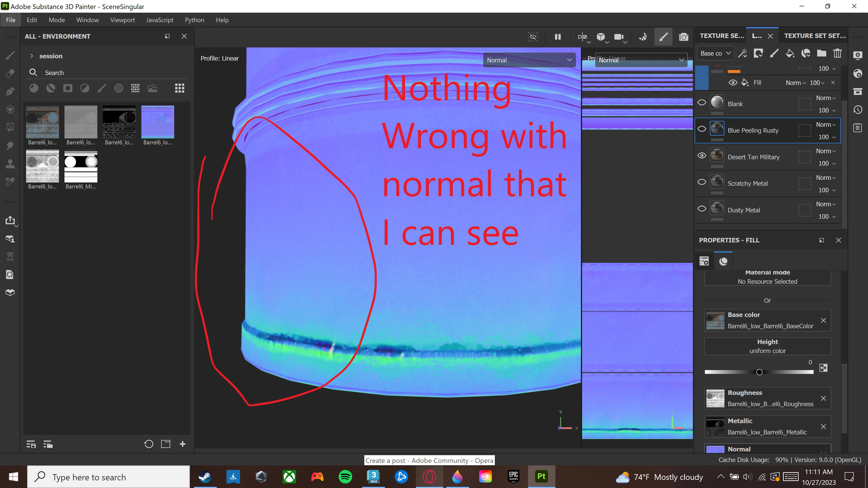Open the Viewport menu
This screenshot has height=488, width=868.
coord(122,20)
